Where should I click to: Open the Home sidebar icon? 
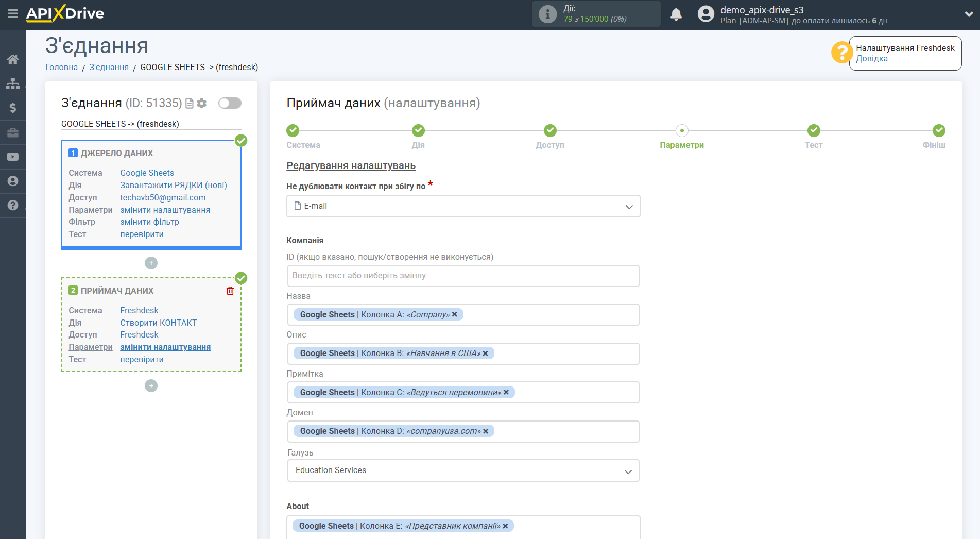point(13,59)
